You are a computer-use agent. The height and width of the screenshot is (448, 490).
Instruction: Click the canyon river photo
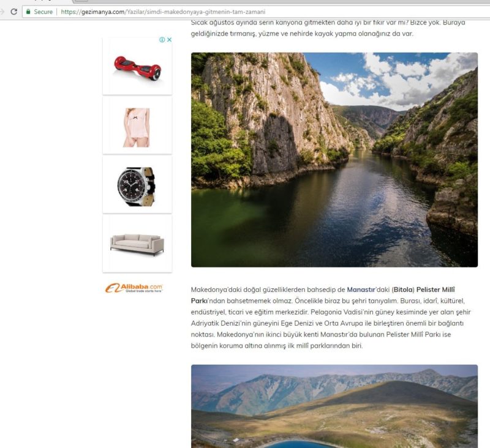(x=334, y=160)
